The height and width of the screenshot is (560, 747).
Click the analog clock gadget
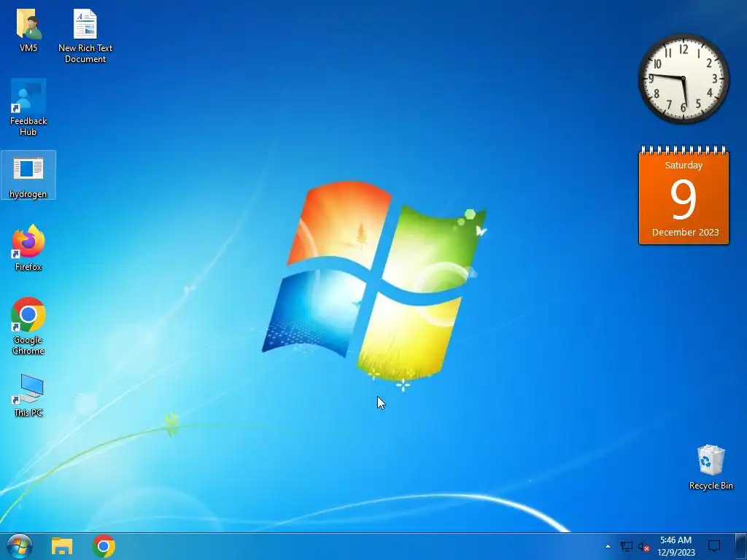coord(684,79)
